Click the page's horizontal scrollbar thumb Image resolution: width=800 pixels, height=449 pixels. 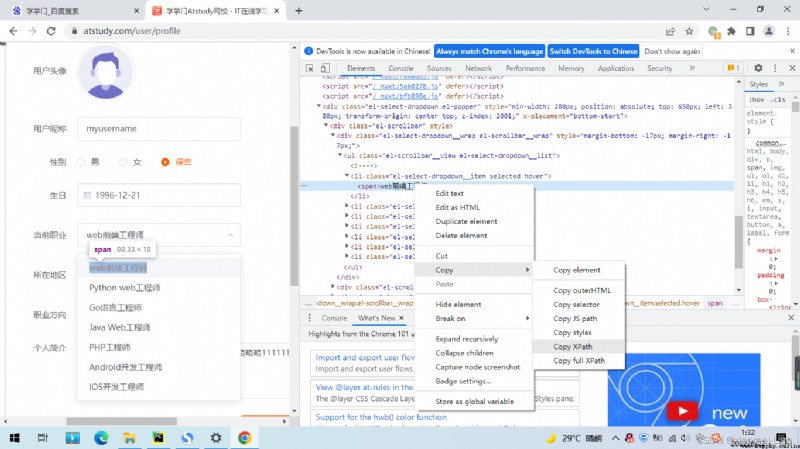(121, 421)
